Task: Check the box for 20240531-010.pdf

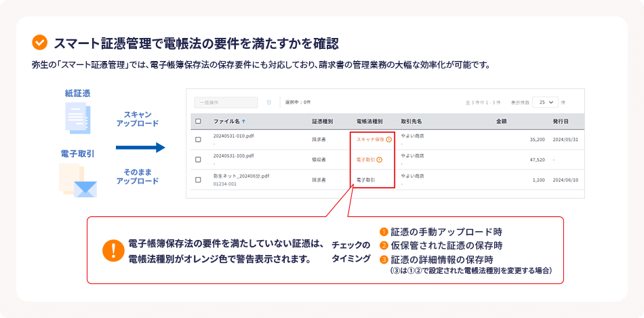Action: 198,140
